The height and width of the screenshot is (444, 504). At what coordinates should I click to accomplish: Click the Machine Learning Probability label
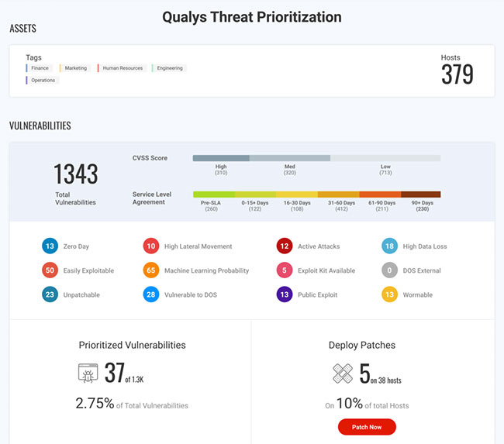(207, 270)
